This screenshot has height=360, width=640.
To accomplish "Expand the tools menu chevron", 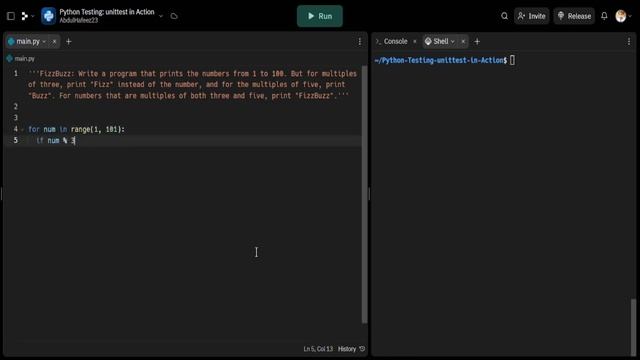I will [x=33, y=16].
